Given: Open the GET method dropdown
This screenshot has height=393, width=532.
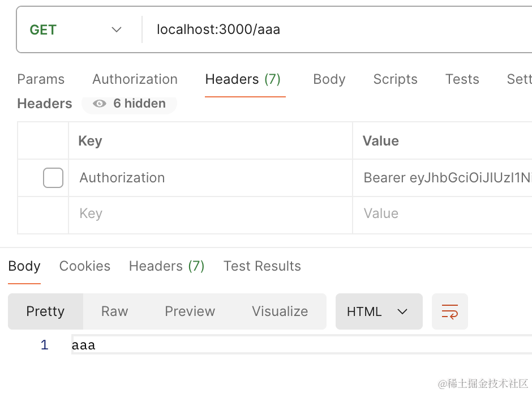Looking at the screenshot, I should [x=76, y=30].
